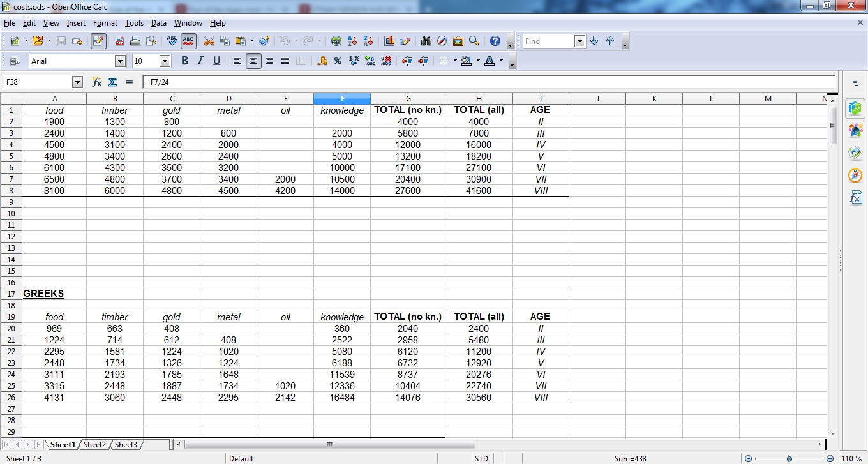Viewport: 868px width, 464px height.
Task: Click the Copy icon
Action: [x=225, y=41]
